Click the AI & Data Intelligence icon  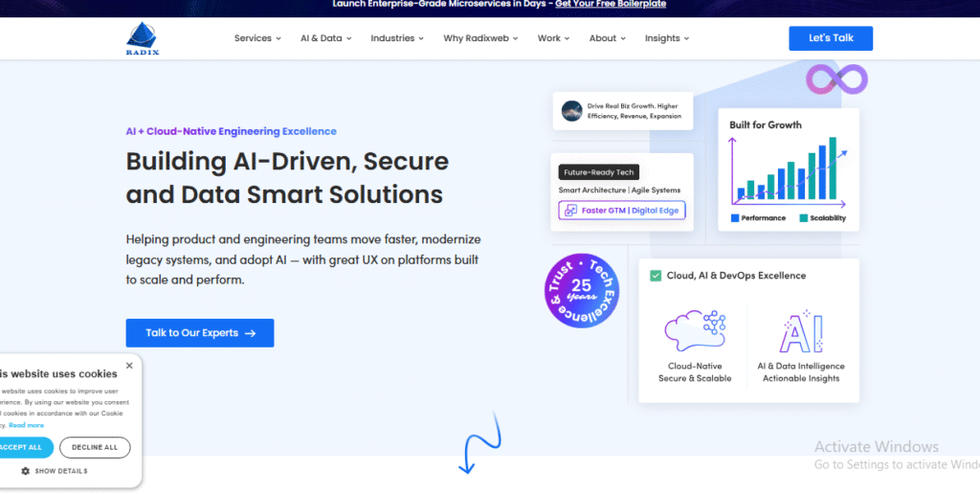[801, 331]
